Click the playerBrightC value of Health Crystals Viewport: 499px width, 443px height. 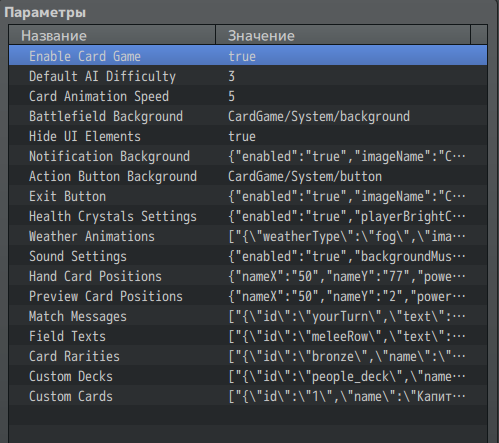pyautogui.click(x=347, y=216)
